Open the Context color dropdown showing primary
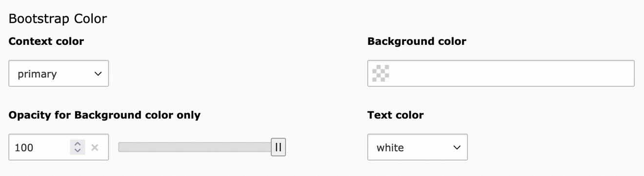Viewport: 644px width, 176px height. [x=59, y=74]
